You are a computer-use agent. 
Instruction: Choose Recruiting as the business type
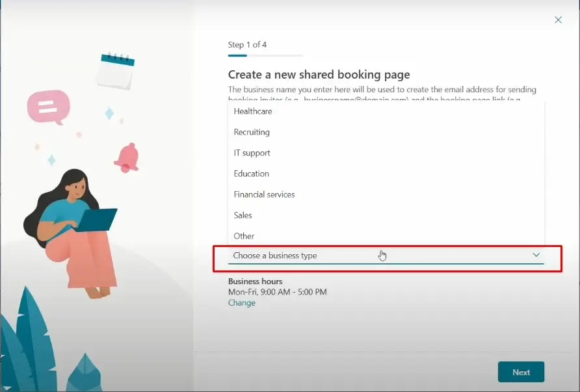252,132
